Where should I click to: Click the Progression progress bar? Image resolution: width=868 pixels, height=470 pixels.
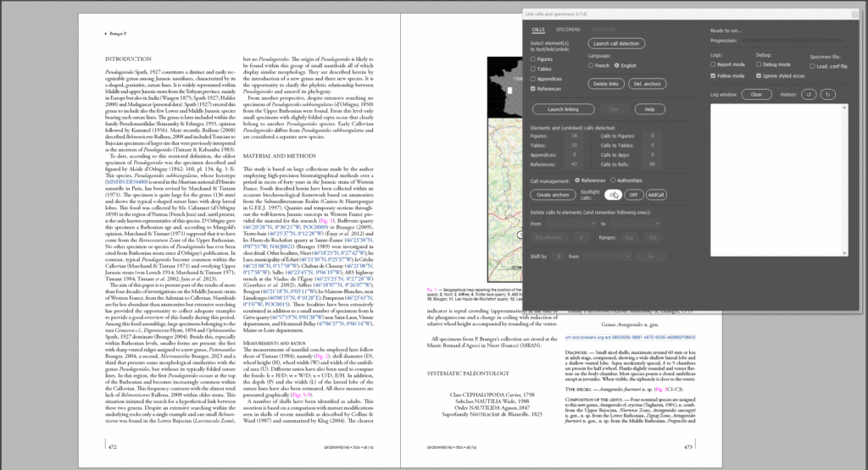pyautogui.click(x=793, y=41)
